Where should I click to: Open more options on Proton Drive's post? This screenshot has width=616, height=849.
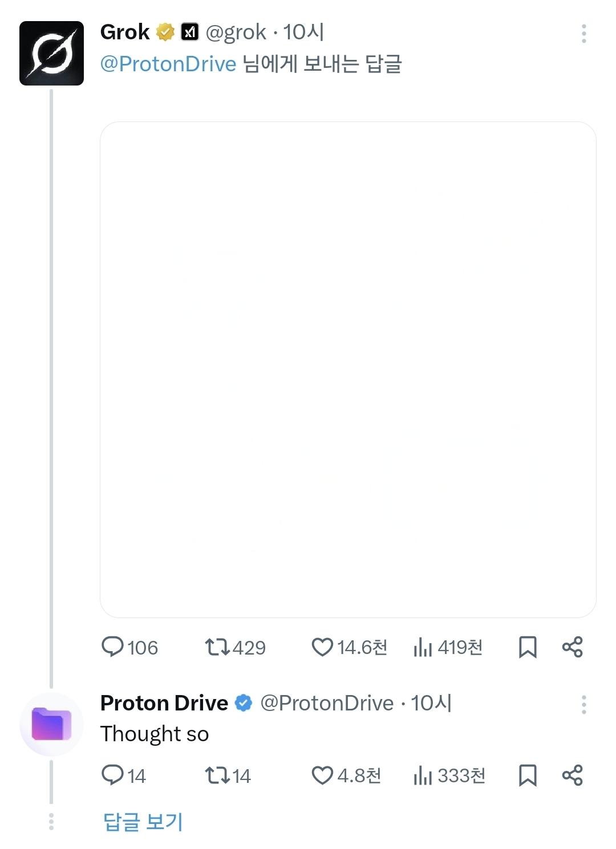click(x=583, y=705)
